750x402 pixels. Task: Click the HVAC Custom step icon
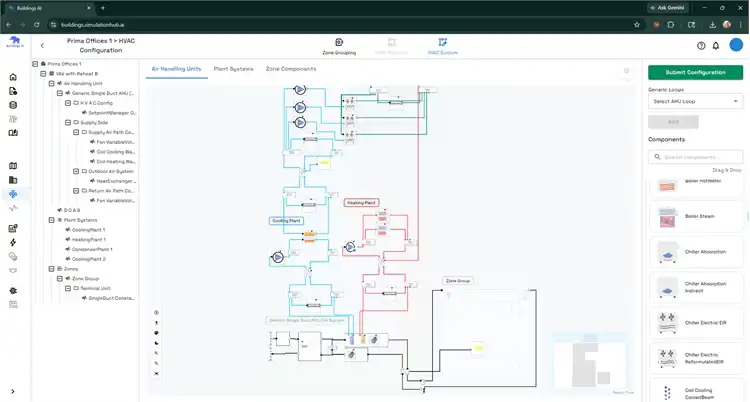(x=442, y=43)
